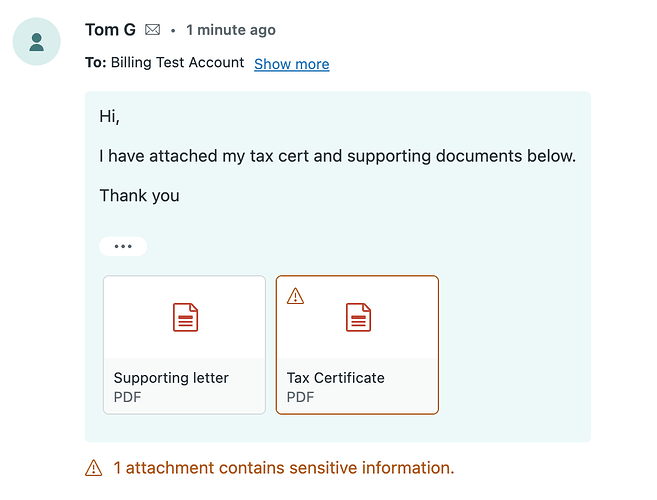Click Tom G's profile avatar icon
This screenshot has width=657, height=500.
(37, 42)
